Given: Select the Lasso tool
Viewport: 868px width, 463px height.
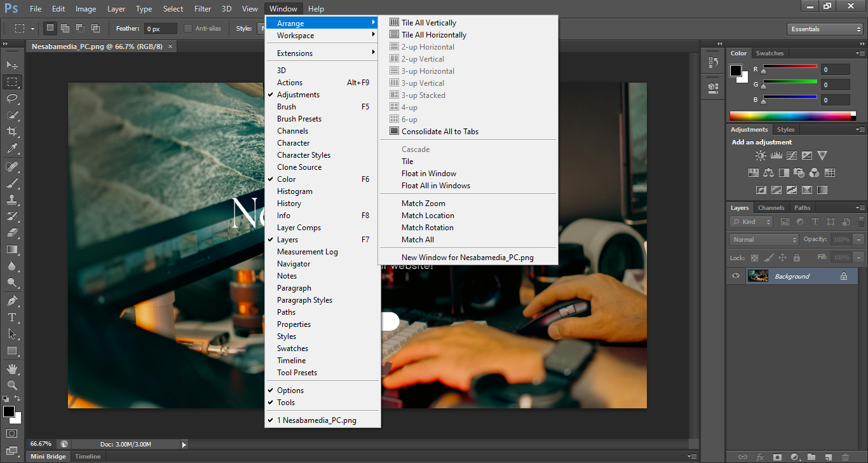Looking at the screenshot, I should pyautogui.click(x=12, y=99).
